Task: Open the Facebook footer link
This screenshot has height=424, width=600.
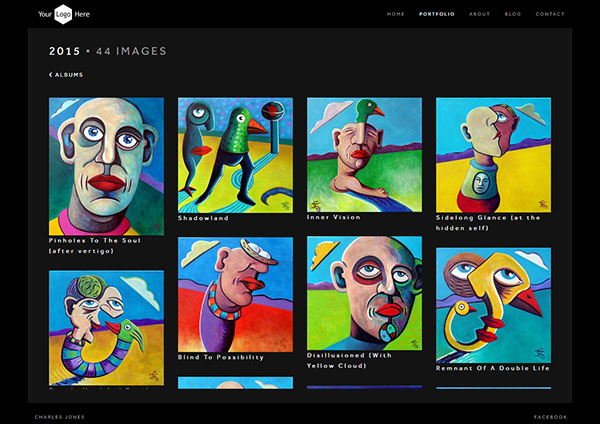Action: [x=551, y=417]
